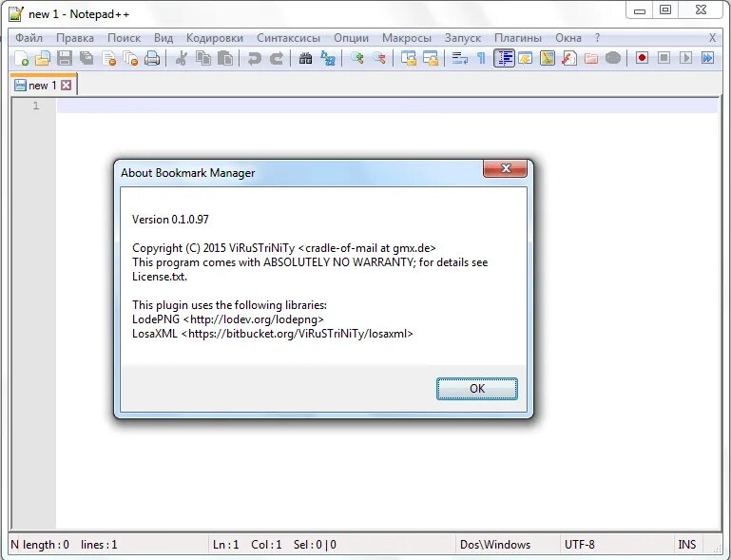731x560 pixels.
Task: Click the Replace toolbar icon
Action: 328,58
